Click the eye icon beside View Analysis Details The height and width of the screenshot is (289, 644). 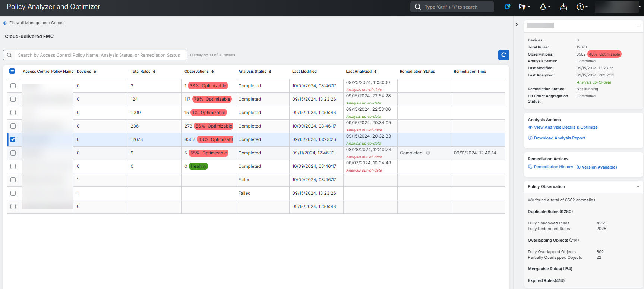tap(530, 128)
